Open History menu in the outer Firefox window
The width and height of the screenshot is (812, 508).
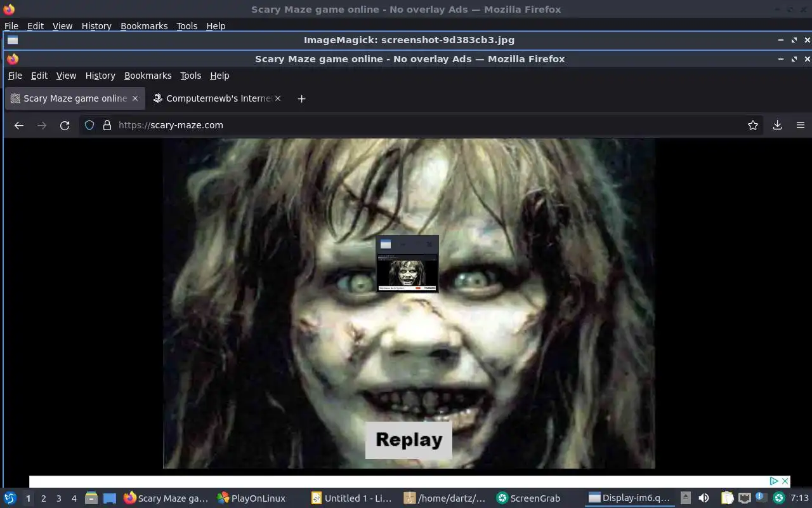pos(96,26)
